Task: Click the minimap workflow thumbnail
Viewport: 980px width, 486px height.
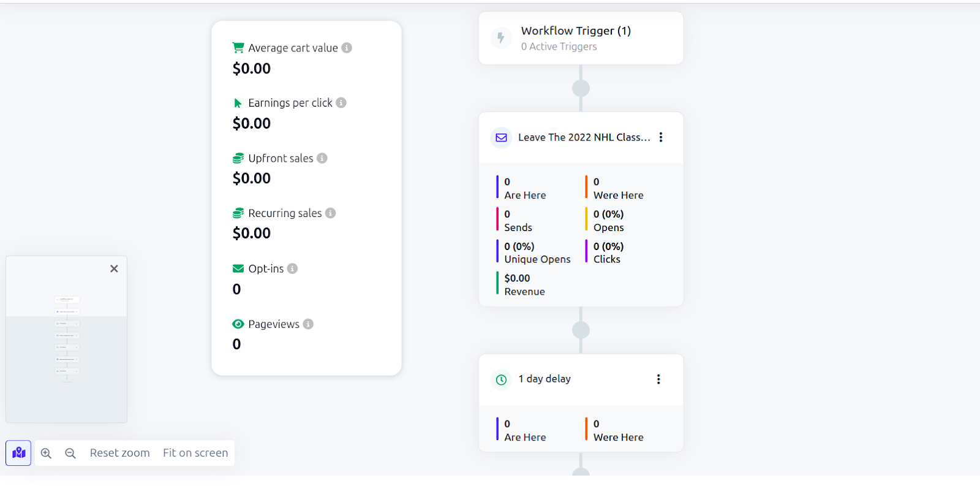Action: pyautogui.click(x=67, y=339)
